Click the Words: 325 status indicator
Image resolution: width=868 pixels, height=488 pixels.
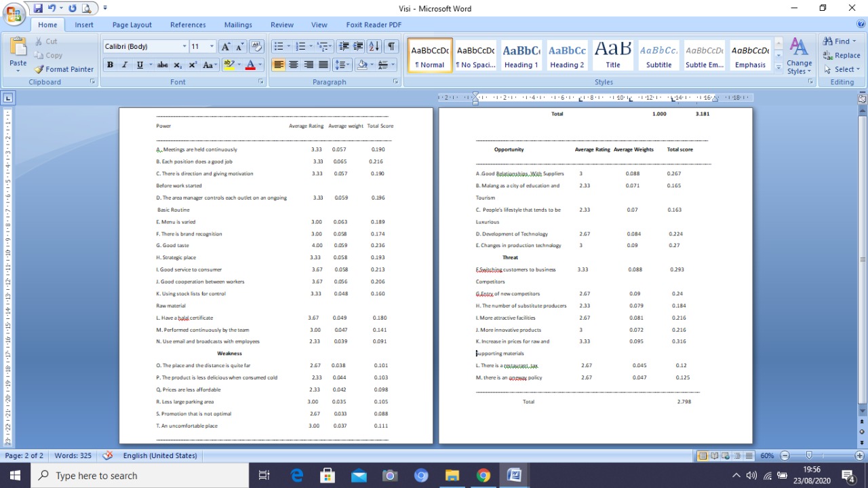[x=73, y=455]
